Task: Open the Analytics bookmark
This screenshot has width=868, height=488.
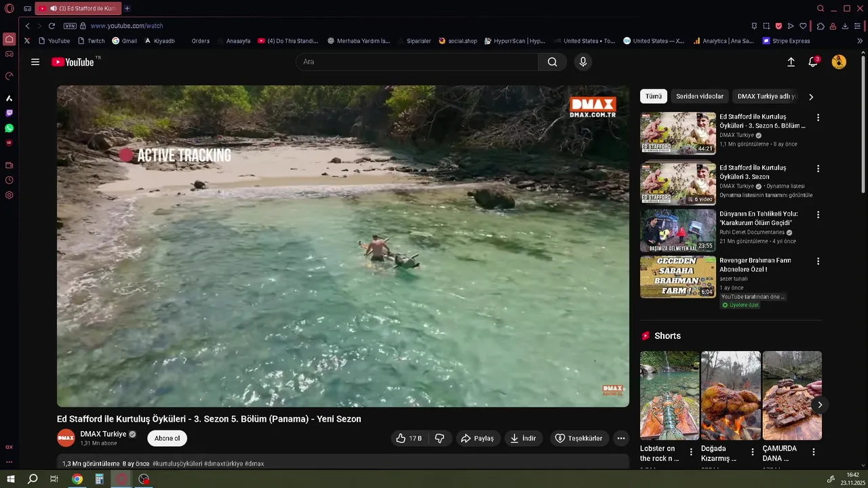Action: [x=724, y=41]
